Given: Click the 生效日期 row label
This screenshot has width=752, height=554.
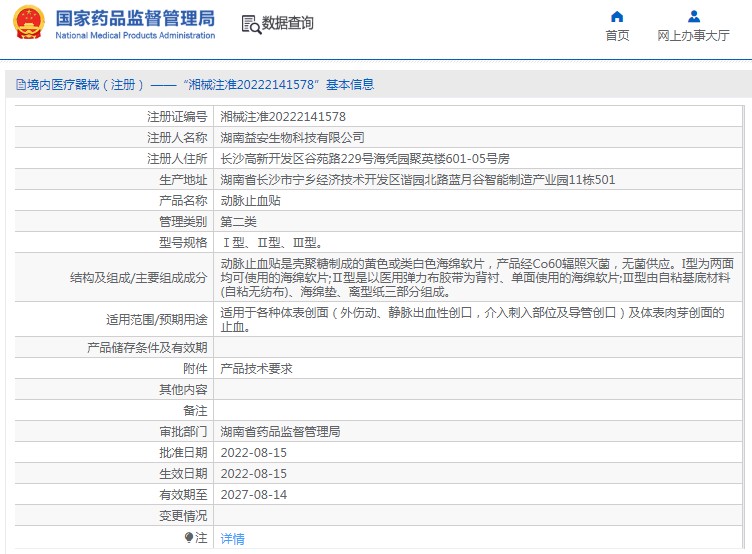Looking at the screenshot, I should (183, 474).
